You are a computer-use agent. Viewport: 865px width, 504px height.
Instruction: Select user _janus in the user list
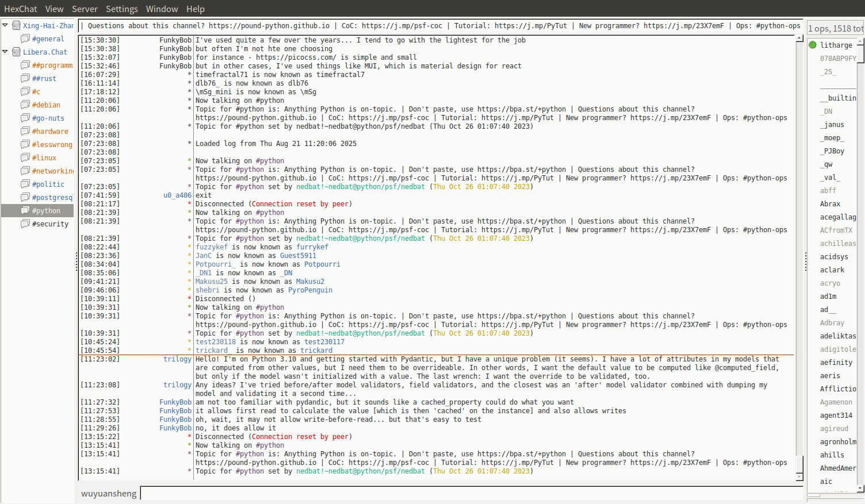click(x=832, y=124)
